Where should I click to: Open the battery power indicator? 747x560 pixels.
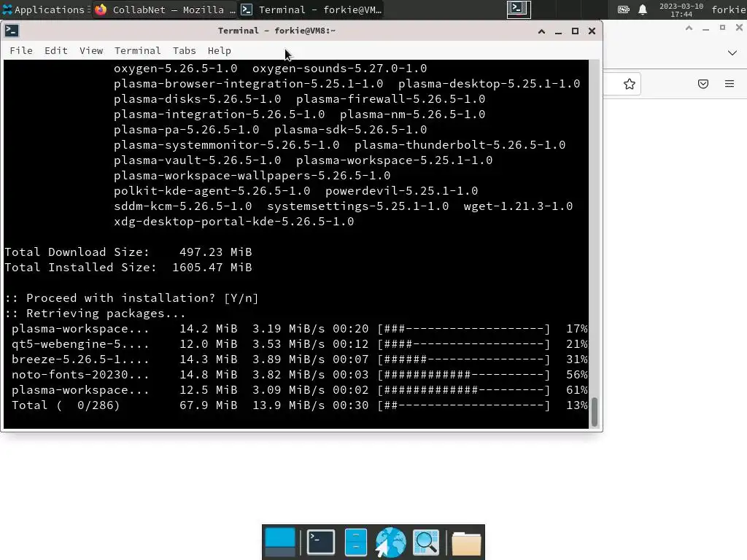(623, 9)
